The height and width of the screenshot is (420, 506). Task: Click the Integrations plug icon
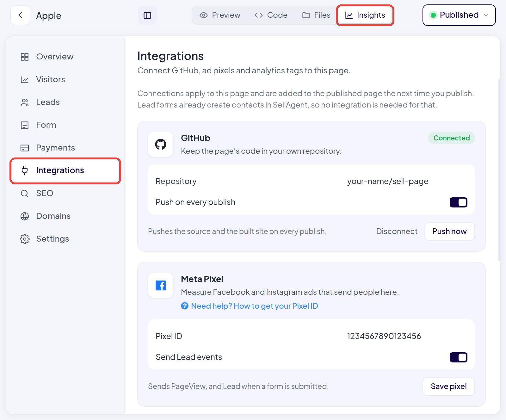tap(25, 170)
